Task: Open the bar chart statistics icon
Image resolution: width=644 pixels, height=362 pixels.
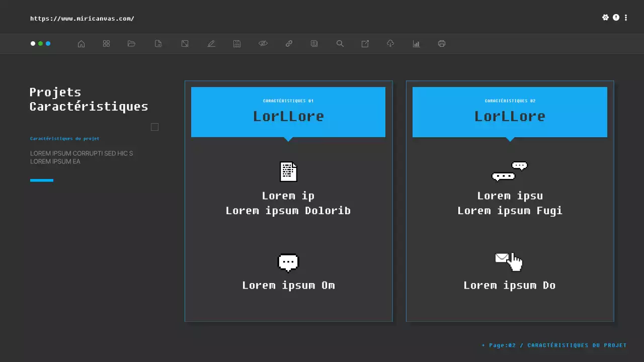Action: click(x=416, y=44)
